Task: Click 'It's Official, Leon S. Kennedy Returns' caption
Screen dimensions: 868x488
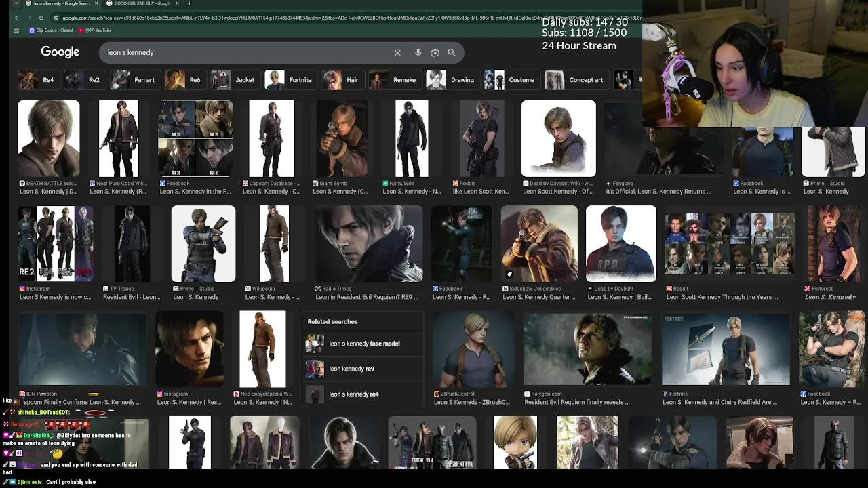Action: (658, 192)
